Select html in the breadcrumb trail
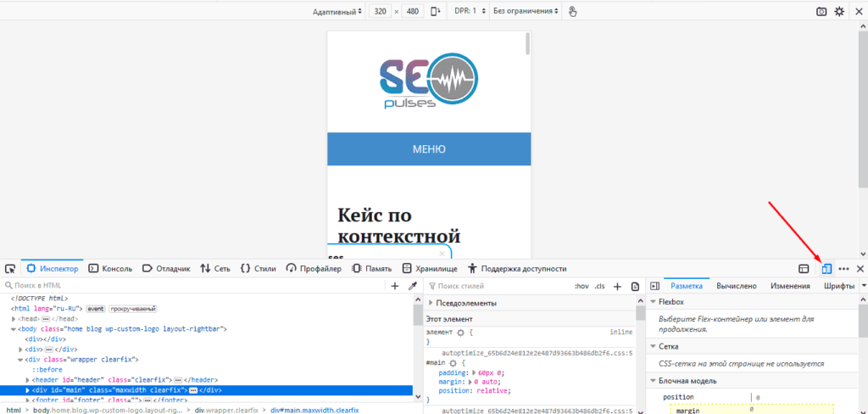The height and width of the screenshot is (414, 868). (14, 410)
